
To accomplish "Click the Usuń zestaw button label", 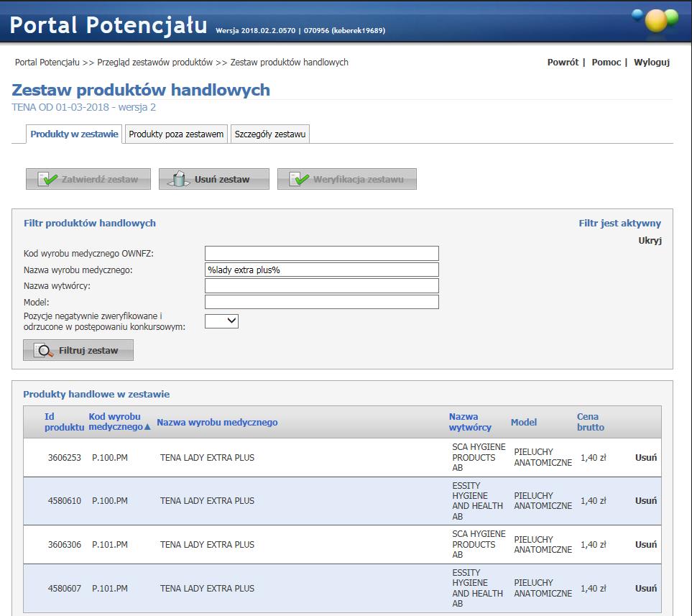I will 222,179.
